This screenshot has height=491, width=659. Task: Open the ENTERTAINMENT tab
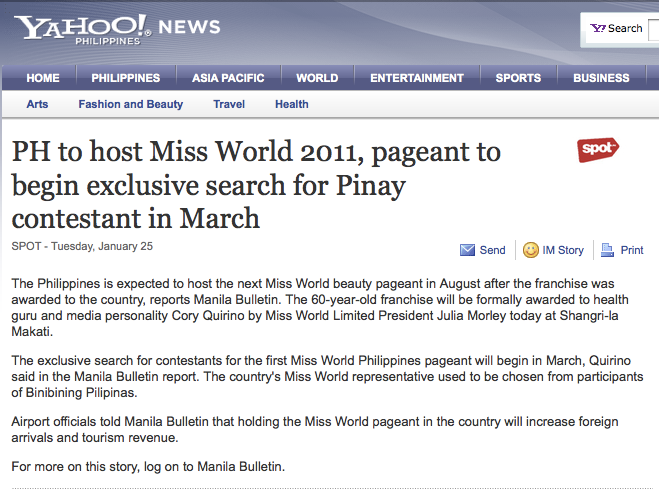click(x=417, y=78)
